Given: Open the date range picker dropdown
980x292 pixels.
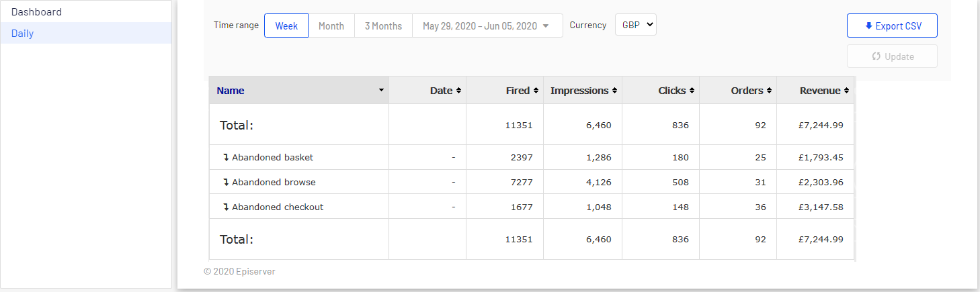Looking at the screenshot, I should [487, 26].
